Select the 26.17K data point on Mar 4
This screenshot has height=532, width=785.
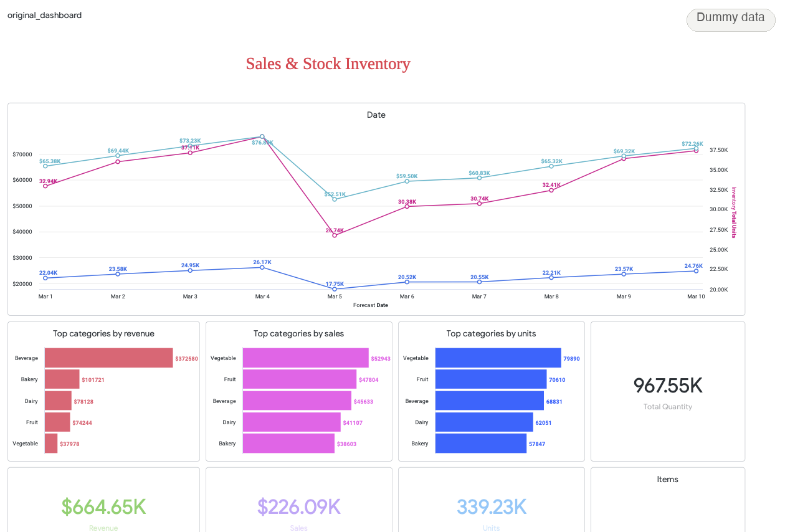pos(262,267)
